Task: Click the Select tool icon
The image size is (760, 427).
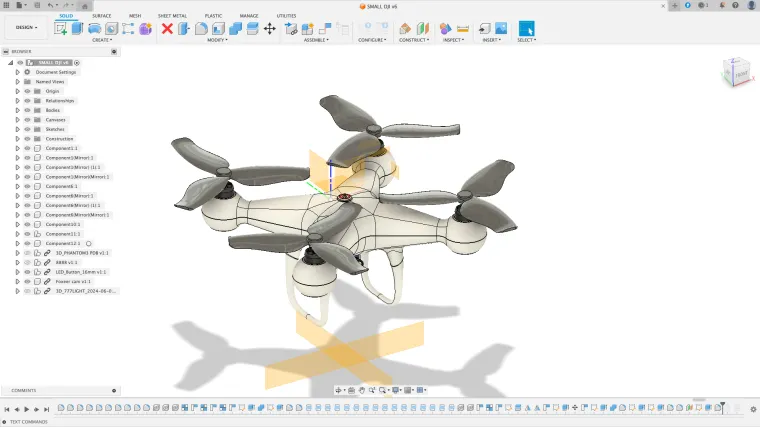Action: 526,28
